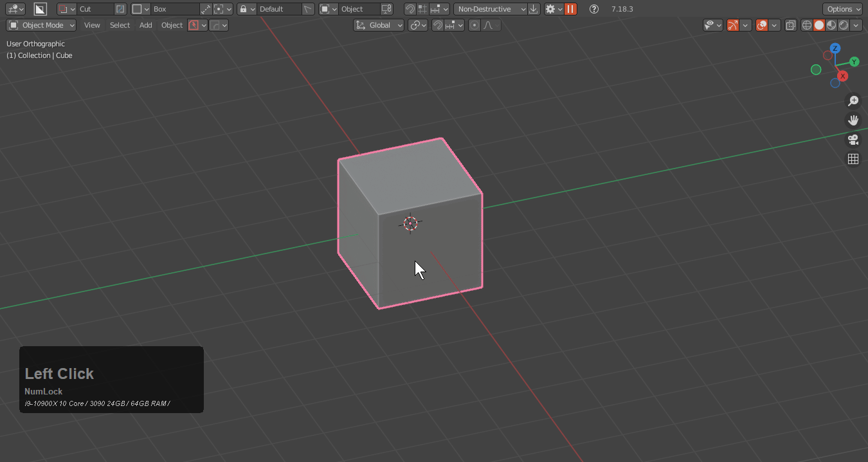Select solid viewport shading mode
This screenshot has height=462, width=868.
[819, 25]
